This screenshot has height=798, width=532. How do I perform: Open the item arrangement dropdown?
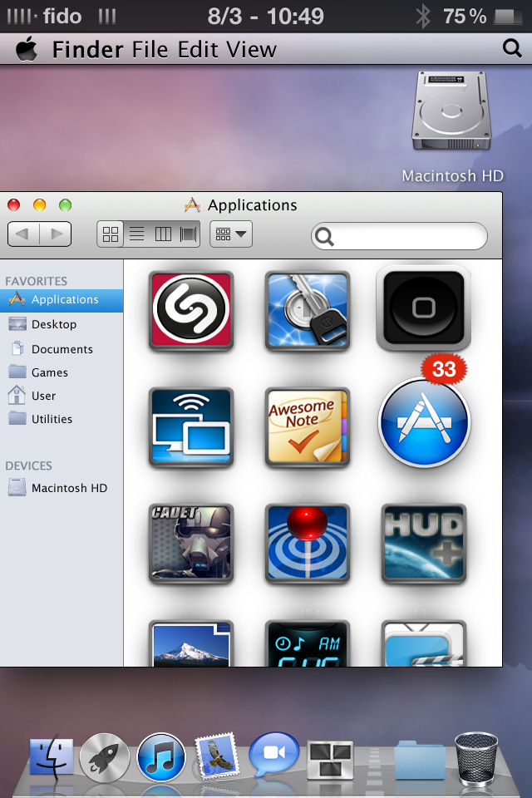[231, 234]
